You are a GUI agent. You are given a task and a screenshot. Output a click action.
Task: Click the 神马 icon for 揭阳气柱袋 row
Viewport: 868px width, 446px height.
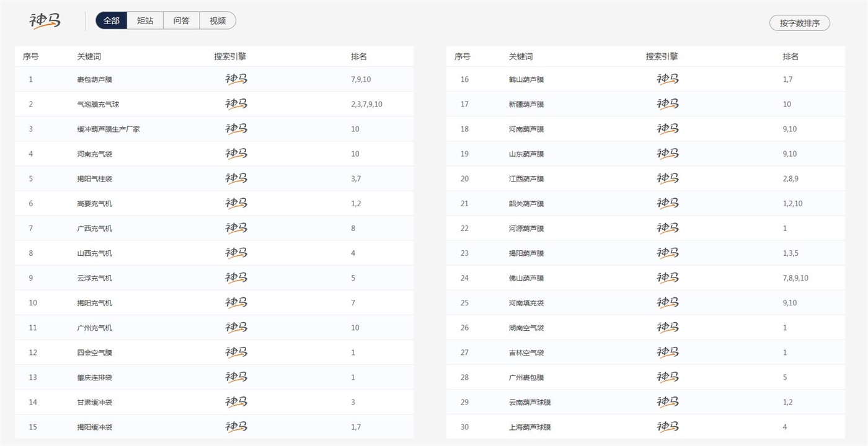(236, 178)
